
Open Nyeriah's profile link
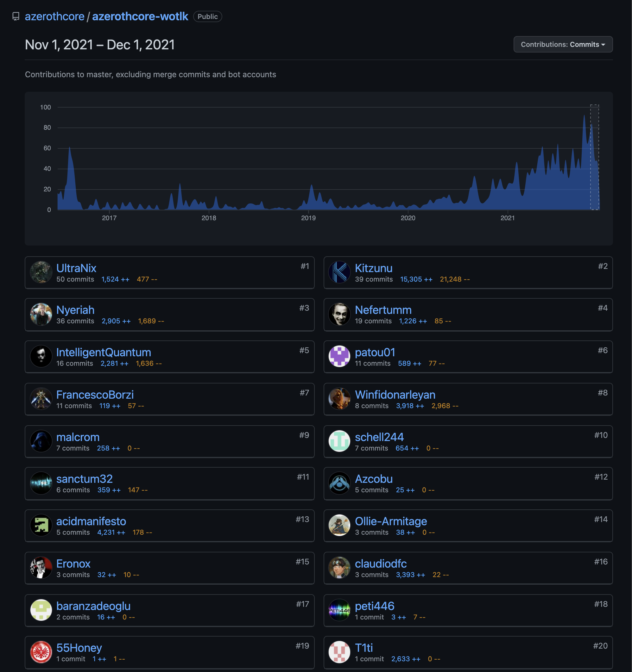75,310
